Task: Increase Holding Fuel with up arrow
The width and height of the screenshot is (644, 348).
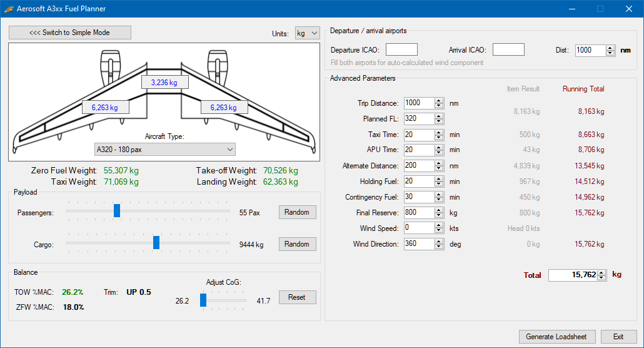Action: coord(439,179)
